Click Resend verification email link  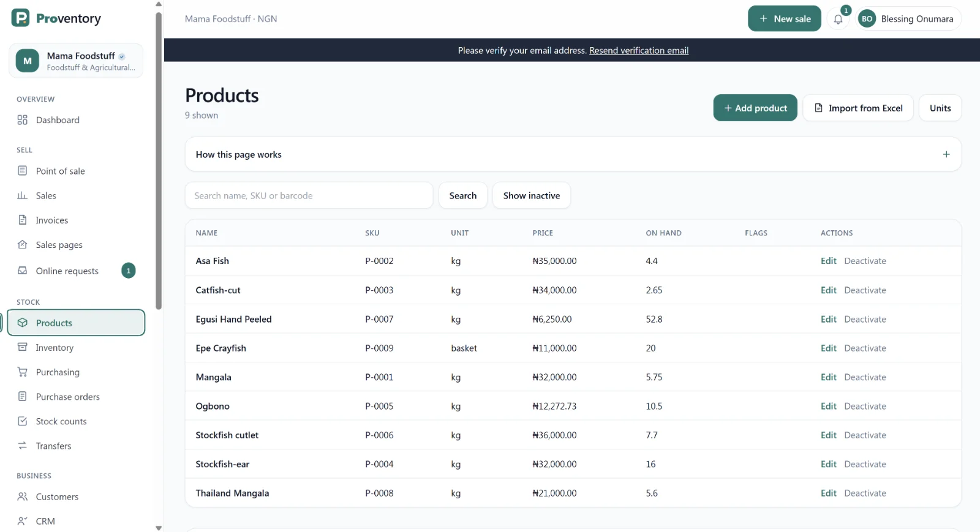[x=639, y=50]
